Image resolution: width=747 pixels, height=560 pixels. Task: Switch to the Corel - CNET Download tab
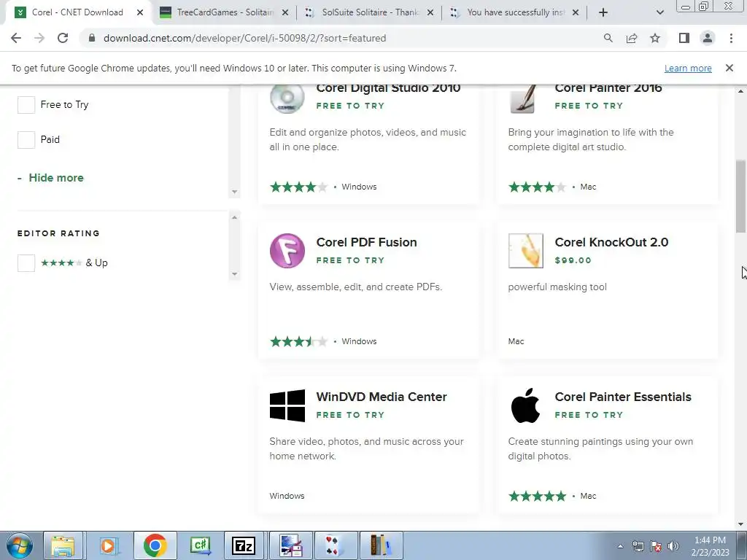coord(77,12)
